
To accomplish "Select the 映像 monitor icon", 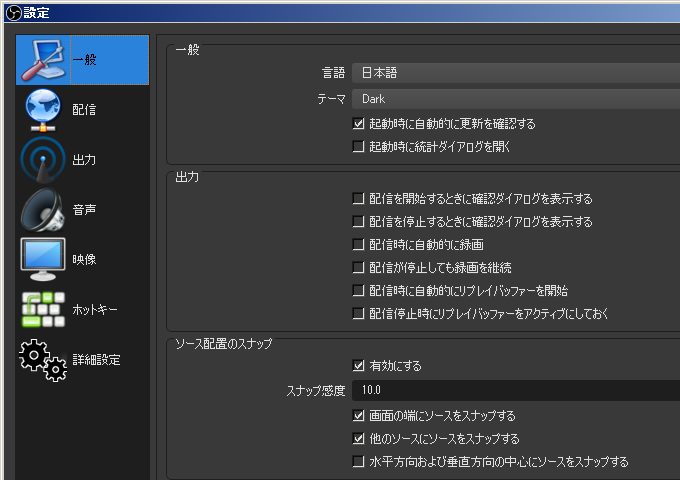I will pyautogui.click(x=43, y=260).
